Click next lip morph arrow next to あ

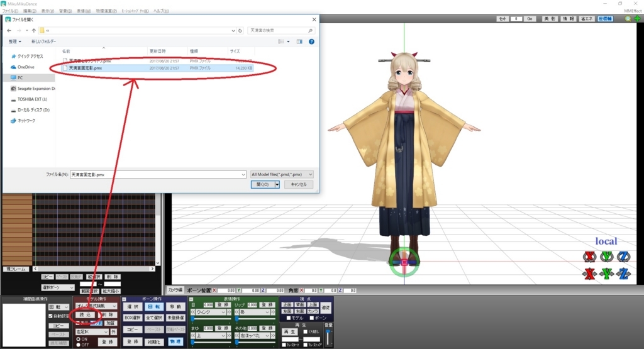coord(273,313)
